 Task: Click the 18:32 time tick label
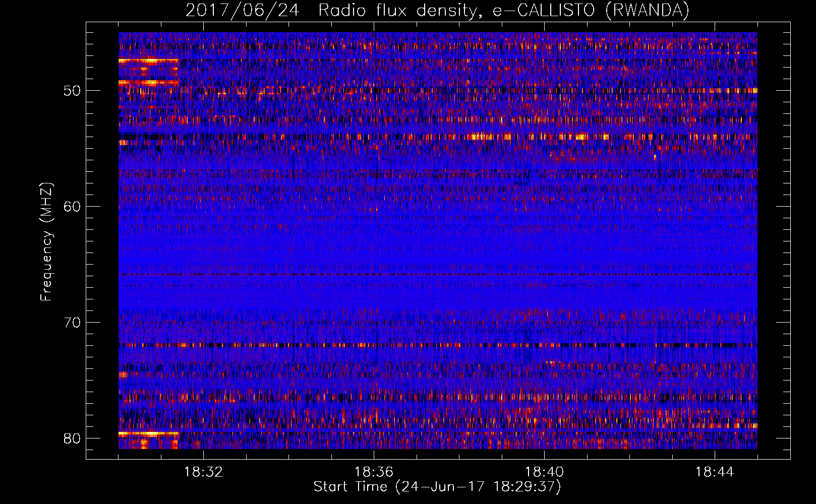[203, 472]
